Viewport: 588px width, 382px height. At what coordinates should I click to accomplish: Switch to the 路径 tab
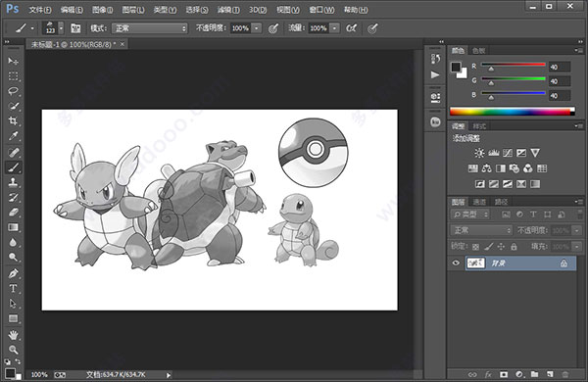[501, 202]
